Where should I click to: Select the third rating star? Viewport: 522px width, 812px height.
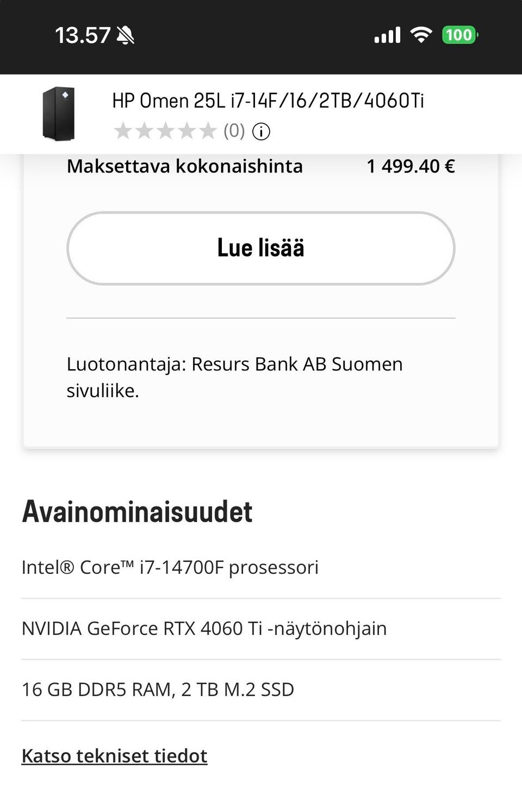[x=166, y=131]
